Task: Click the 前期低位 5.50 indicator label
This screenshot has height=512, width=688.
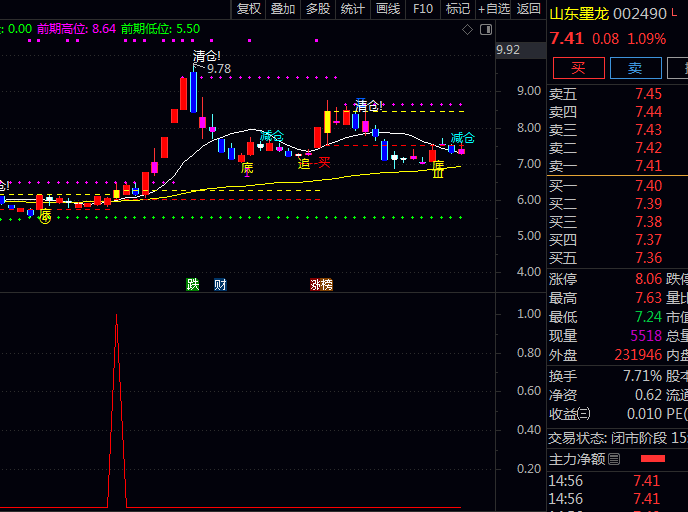Action: [161, 29]
